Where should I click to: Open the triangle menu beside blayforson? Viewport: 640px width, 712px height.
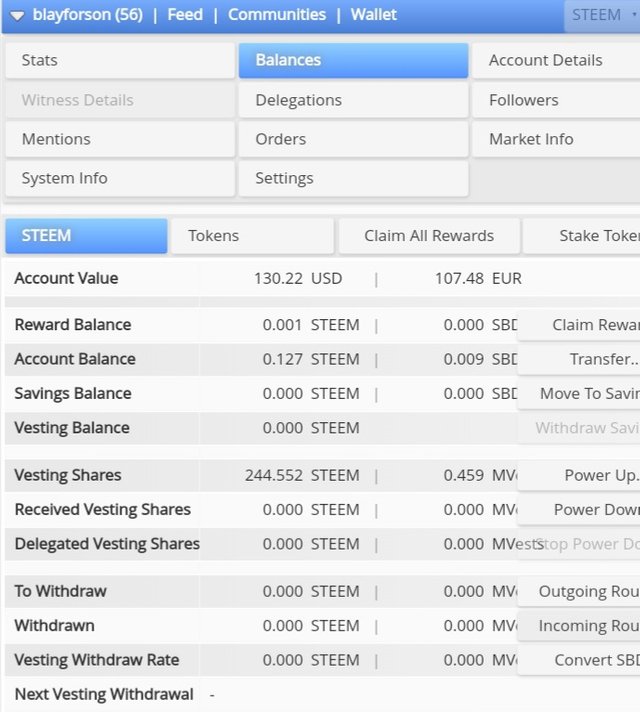click(17, 16)
